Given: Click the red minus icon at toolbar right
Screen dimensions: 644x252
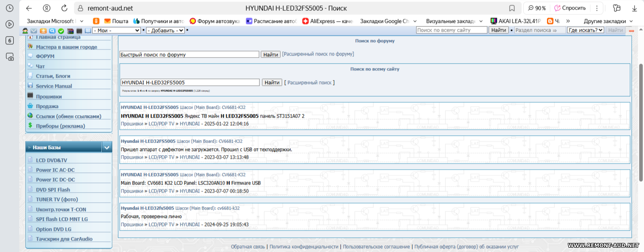Looking at the screenshot, I should (632, 31).
